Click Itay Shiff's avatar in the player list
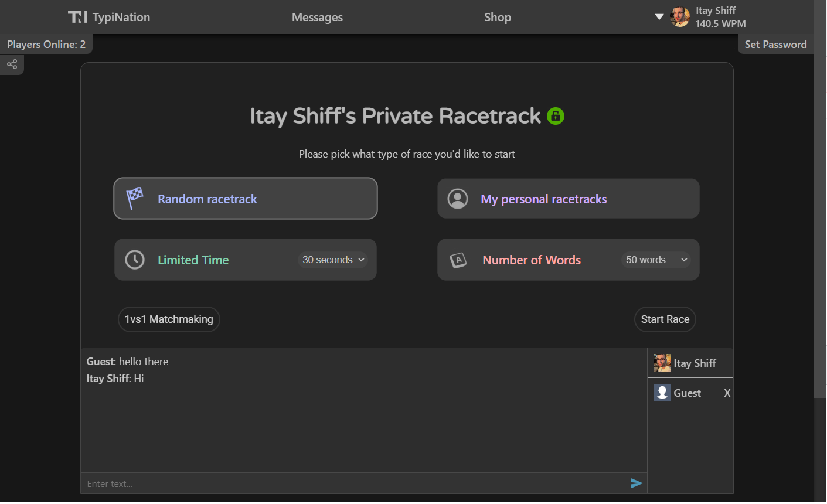 tap(662, 363)
